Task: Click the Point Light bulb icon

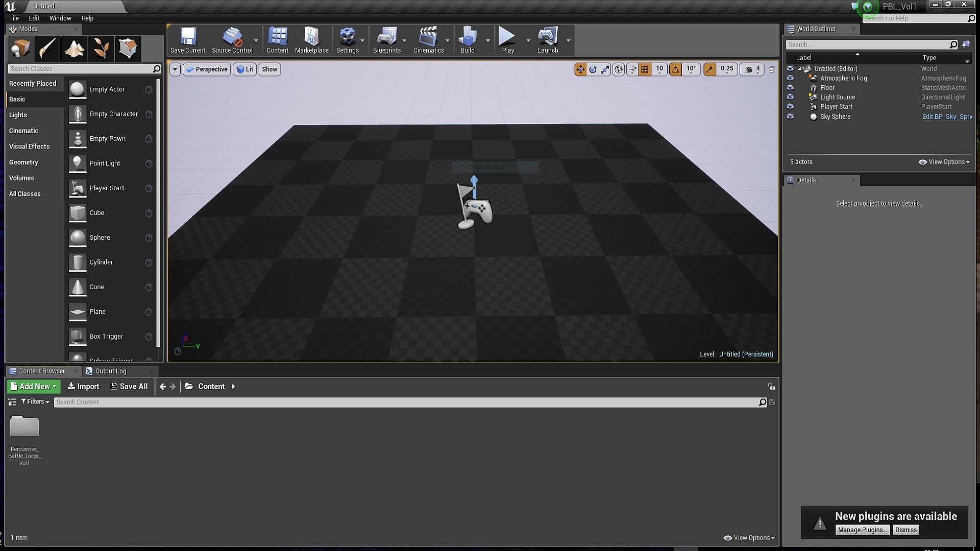Action: 78,163
